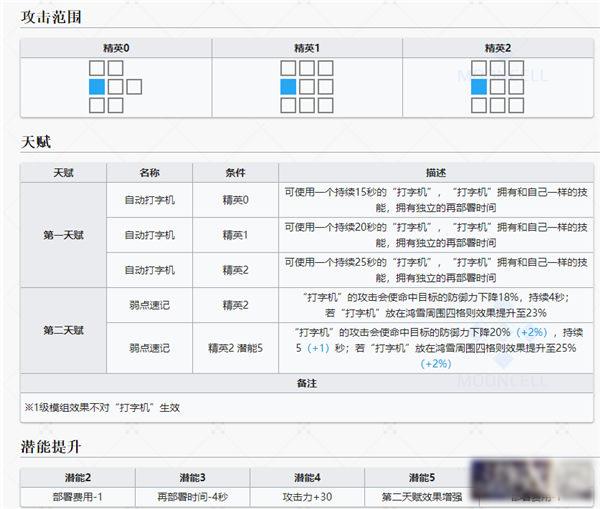Click the note ※1级模组效果不对打字机生效
Screen dimensions: 600x509
coord(102,408)
